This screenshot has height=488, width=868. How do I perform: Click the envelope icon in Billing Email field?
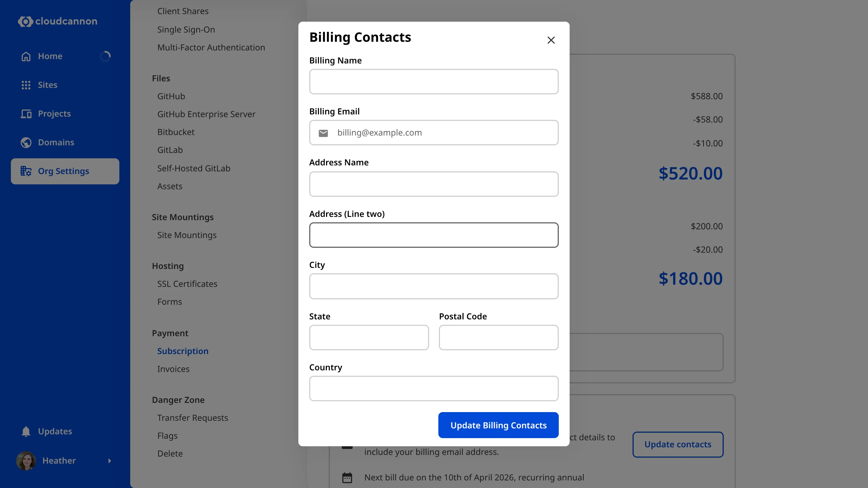coord(323,133)
